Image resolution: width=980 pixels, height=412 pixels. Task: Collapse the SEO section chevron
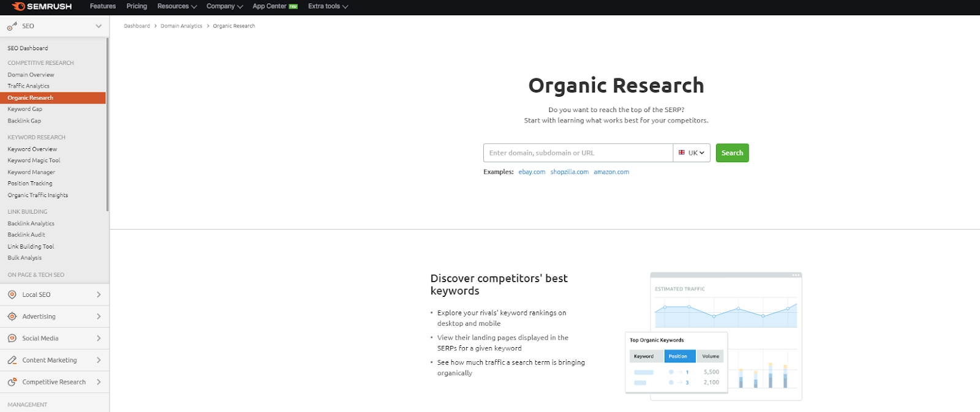[x=99, y=26]
